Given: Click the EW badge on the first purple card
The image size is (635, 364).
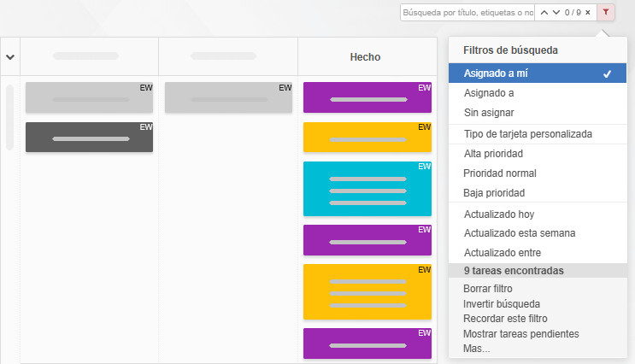Looking at the screenshot, I should pos(424,88).
